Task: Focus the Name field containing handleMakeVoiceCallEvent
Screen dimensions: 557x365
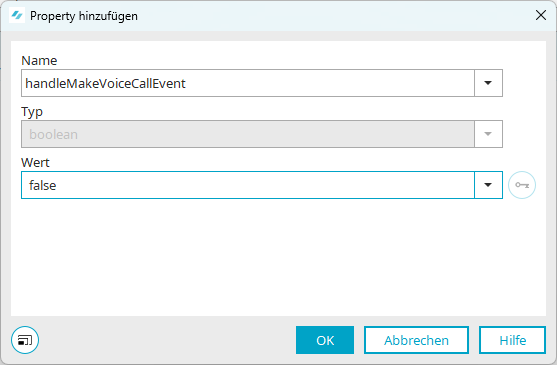Action: 248,83
